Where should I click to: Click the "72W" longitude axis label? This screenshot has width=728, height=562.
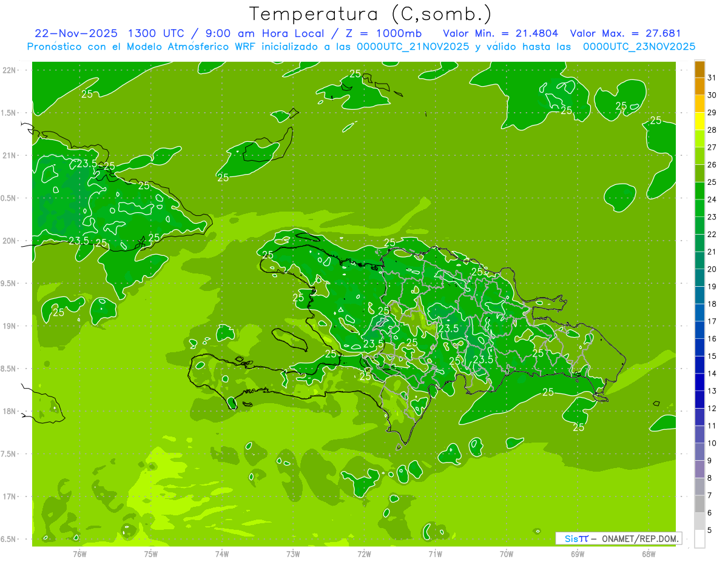click(x=364, y=554)
